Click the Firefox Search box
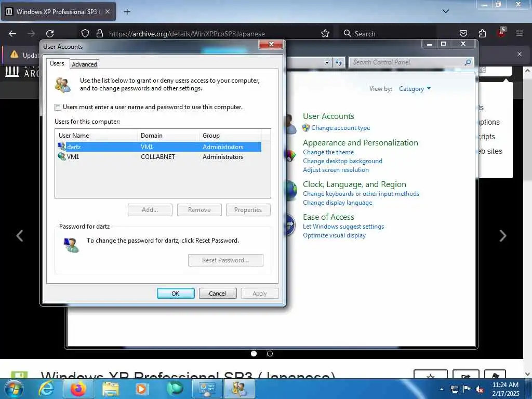Image resolution: width=532 pixels, height=399 pixels. [x=388, y=34]
